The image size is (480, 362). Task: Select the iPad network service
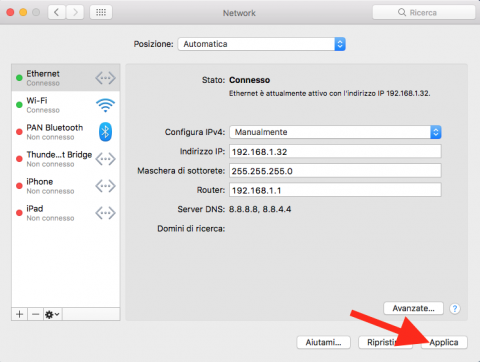pos(66,213)
